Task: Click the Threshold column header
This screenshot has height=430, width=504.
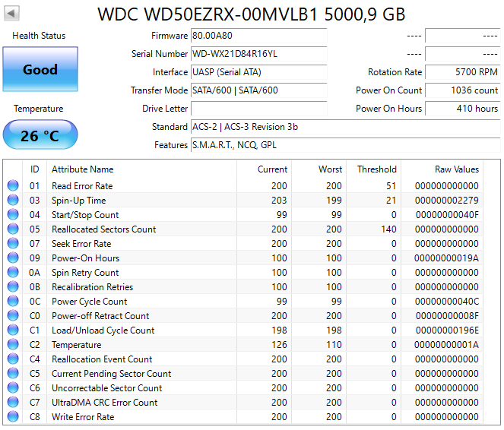Action: tap(373, 169)
